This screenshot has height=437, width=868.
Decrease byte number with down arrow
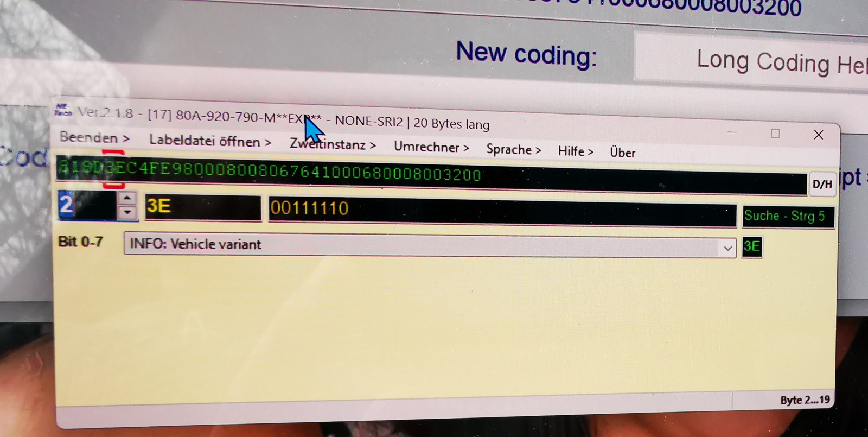127,212
